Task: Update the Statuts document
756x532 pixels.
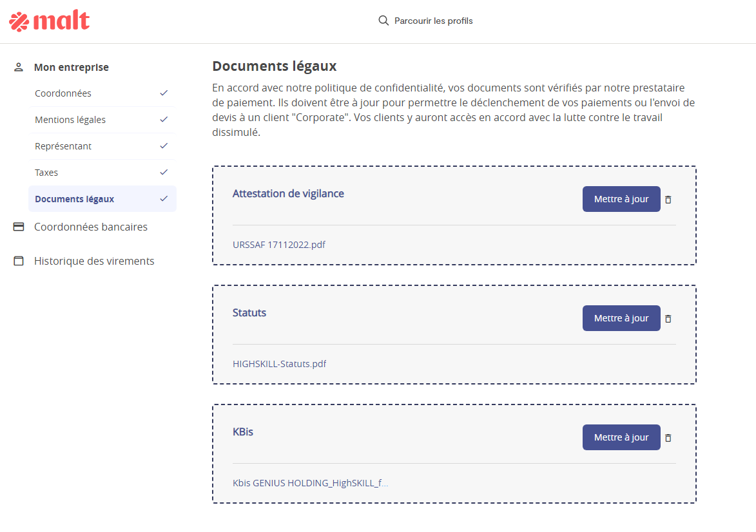Action: [x=621, y=318]
